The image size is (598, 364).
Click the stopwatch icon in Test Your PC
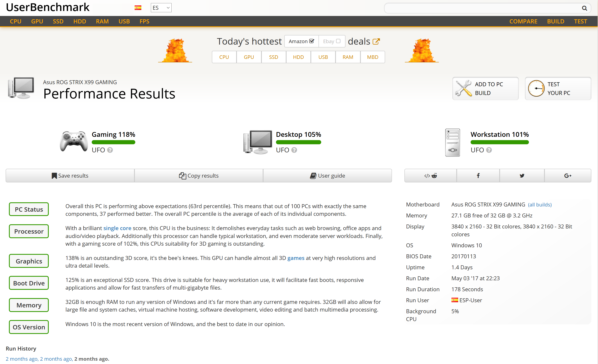(536, 88)
